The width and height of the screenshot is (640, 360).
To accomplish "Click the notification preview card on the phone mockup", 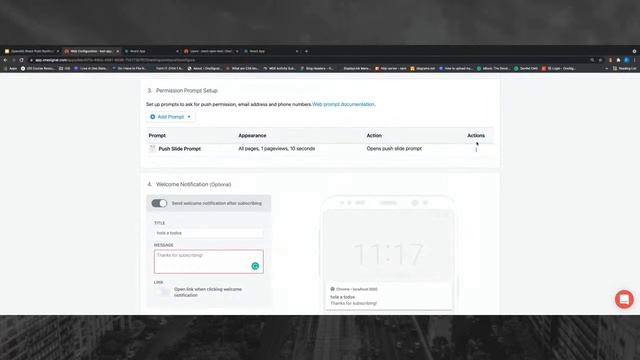I will point(389,296).
